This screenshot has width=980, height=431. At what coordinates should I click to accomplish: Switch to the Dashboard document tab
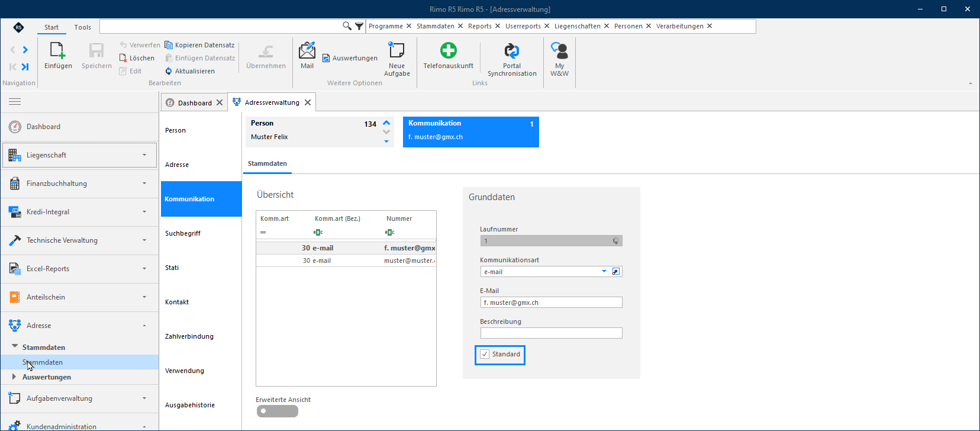point(195,103)
